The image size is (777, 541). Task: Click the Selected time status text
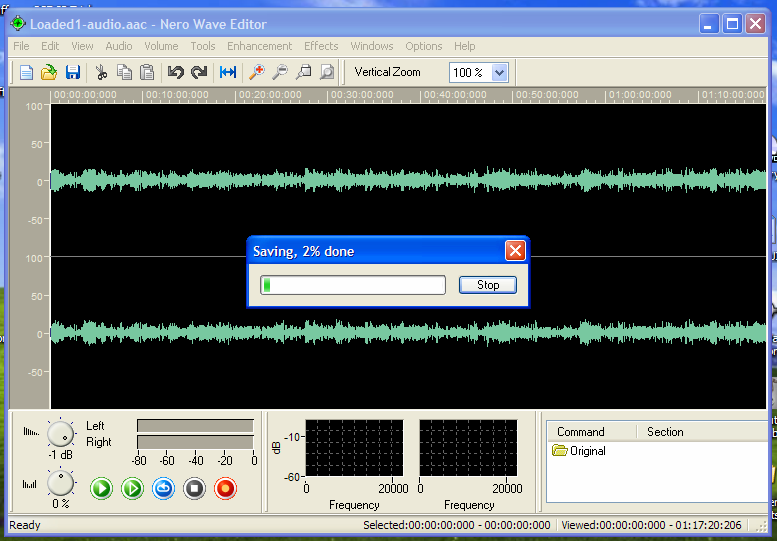click(x=456, y=525)
